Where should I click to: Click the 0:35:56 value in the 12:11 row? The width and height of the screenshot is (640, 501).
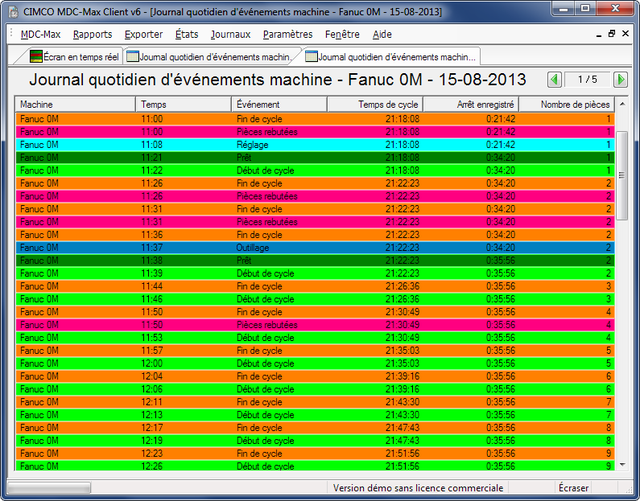[x=500, y=402]
